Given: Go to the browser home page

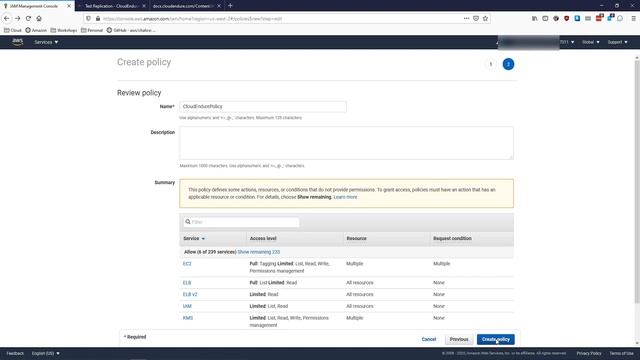Looking at the screenshot, I should 39,18.
